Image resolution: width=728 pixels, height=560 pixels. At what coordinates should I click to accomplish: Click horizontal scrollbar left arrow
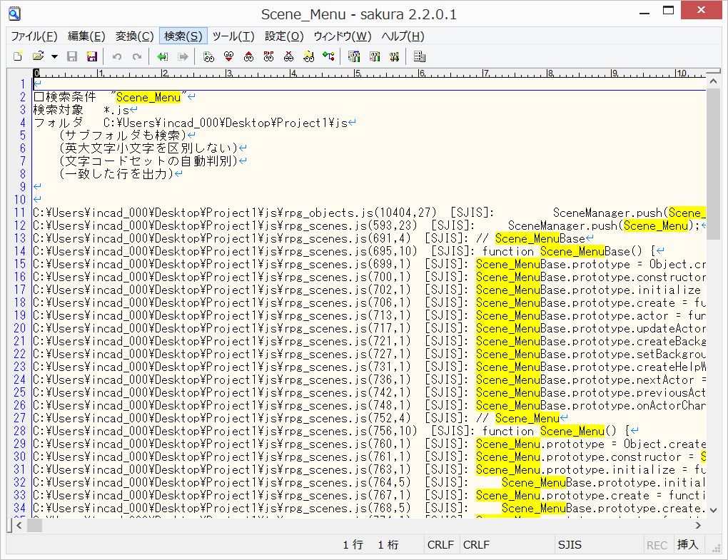point(19,525)
